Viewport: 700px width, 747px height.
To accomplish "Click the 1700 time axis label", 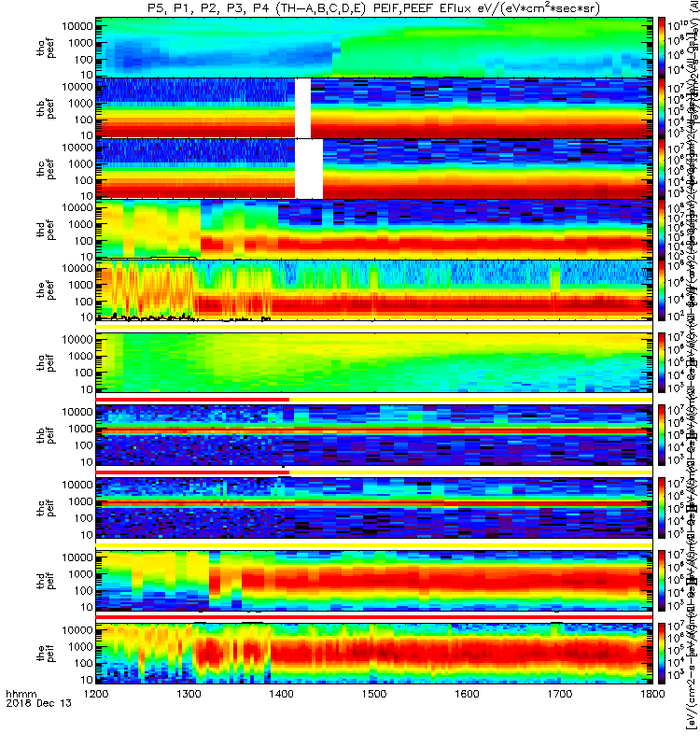I will click(559, 694).
